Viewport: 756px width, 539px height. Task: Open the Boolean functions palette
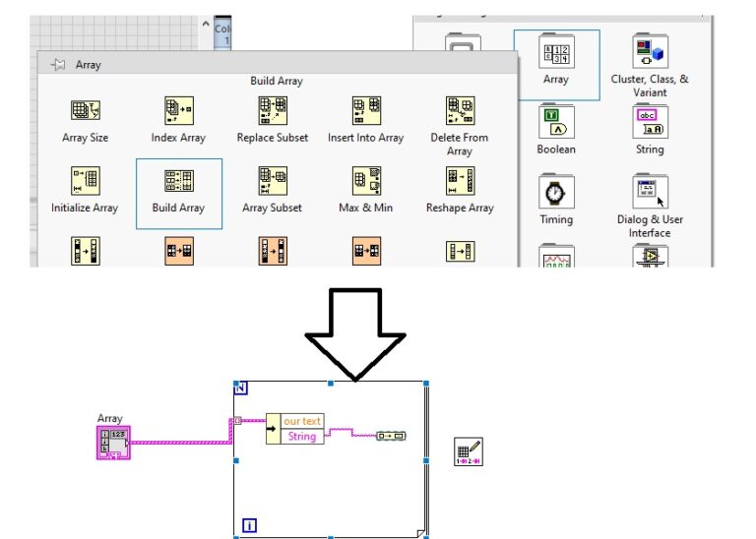click(x=555, y=122)
